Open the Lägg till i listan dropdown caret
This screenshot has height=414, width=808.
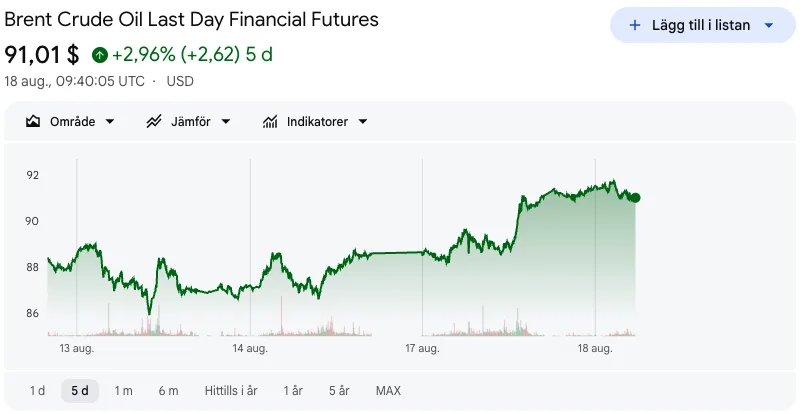(x=769, y=25)
